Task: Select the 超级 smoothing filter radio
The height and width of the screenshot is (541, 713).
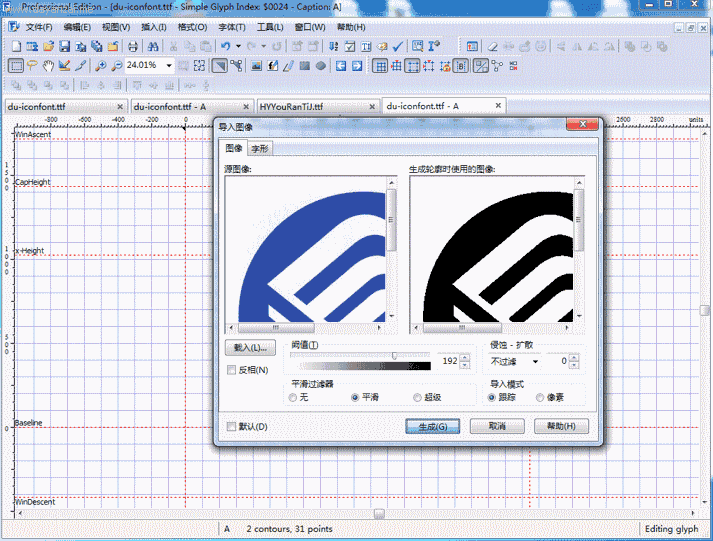Action: point(417,397)
